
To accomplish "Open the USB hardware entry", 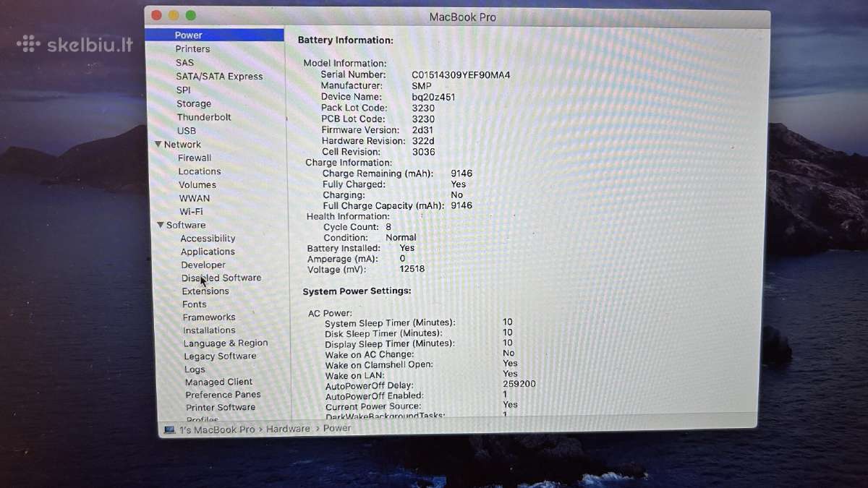I will point(187,131).
